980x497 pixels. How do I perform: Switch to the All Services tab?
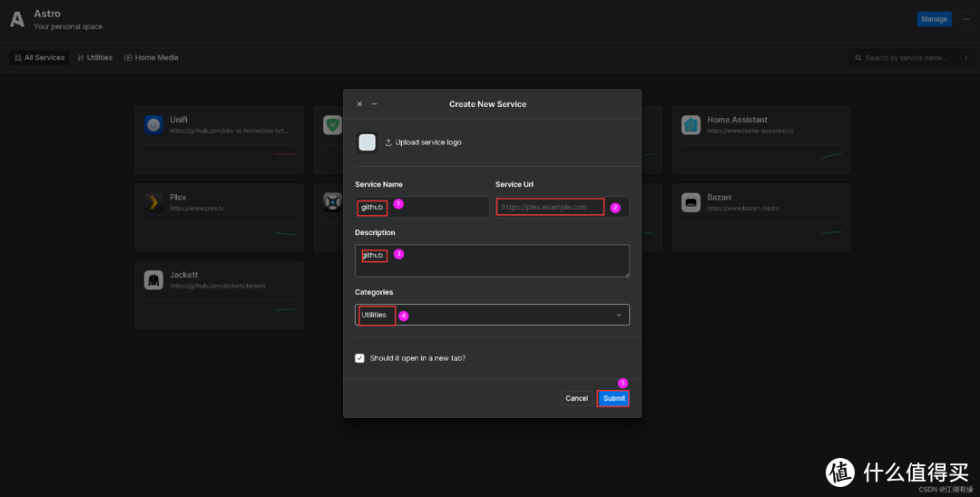point(39,57)
